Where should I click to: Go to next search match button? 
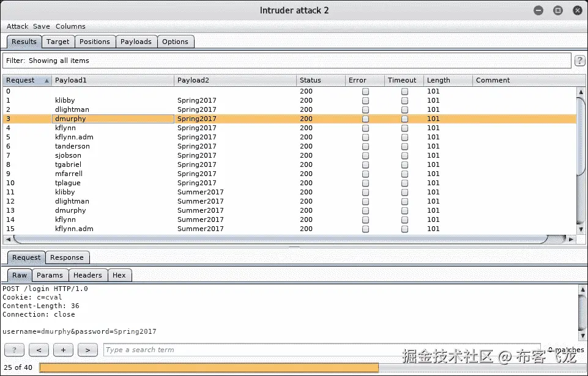[87, 350]
